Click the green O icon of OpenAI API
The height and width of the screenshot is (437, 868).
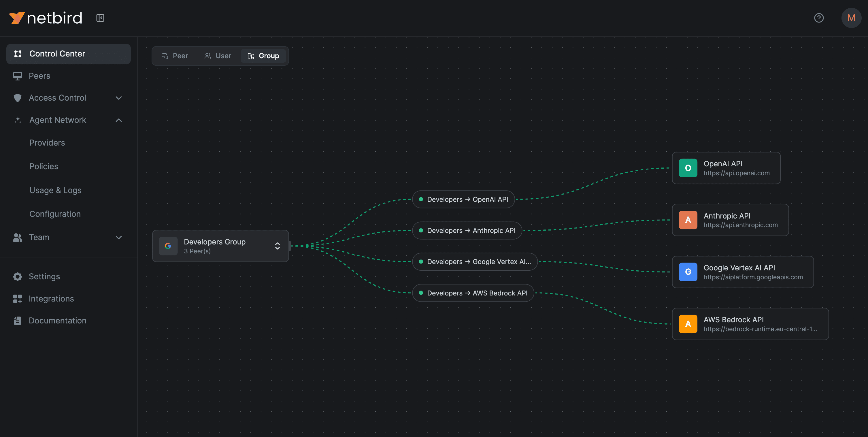pyautogui.click(x=688, y=168)
